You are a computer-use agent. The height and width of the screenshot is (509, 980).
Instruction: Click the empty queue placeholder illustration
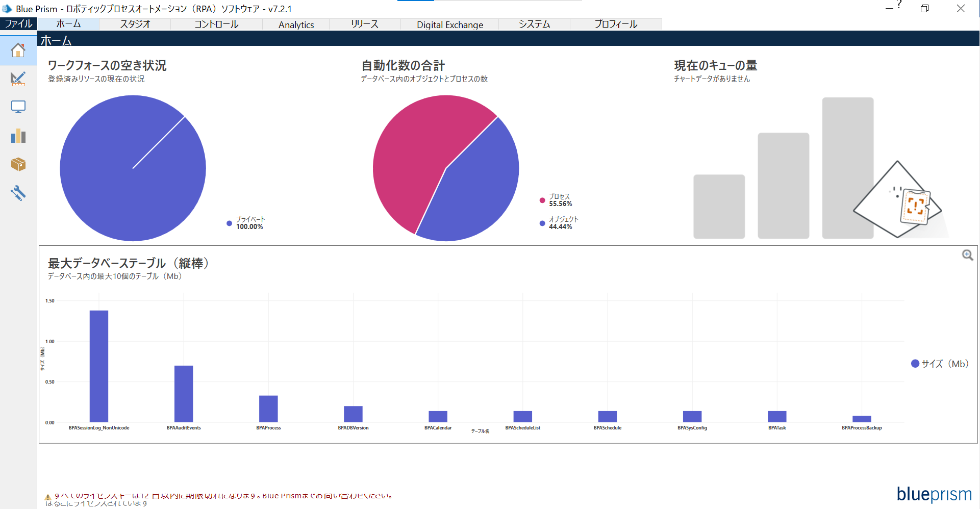[821, 168]
